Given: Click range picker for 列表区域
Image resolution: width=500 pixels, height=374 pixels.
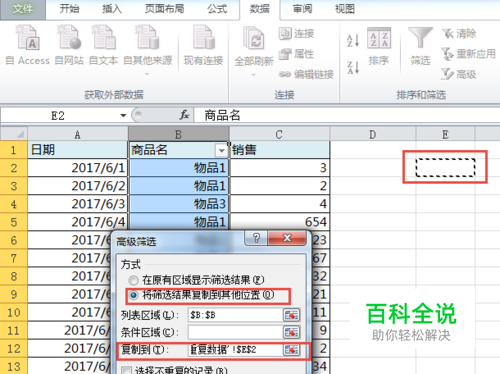Looking at the screenshot, I should click(x=291, y=315).
